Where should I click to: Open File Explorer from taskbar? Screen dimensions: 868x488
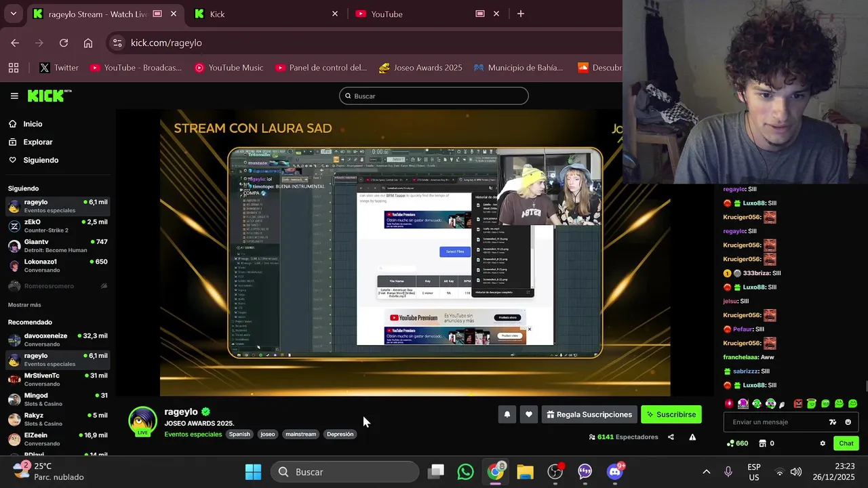click(x=525, y=472)
